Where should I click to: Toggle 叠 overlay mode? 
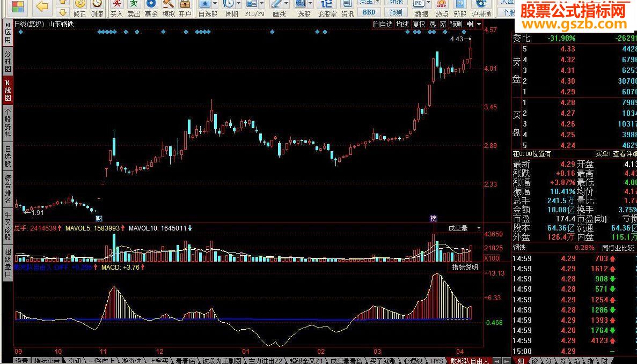(x=433, y=24)
